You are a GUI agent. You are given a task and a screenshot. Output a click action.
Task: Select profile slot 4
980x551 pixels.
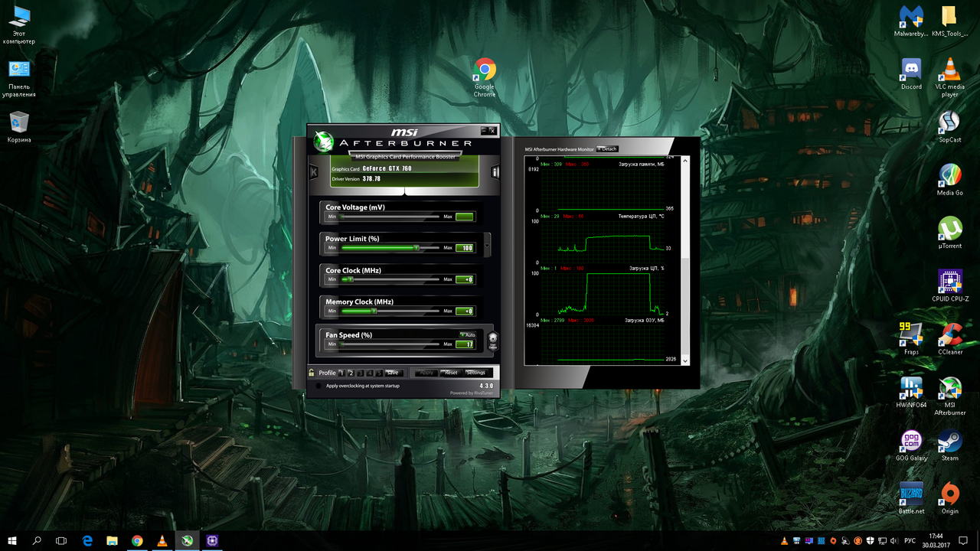(x=369, y=373)
